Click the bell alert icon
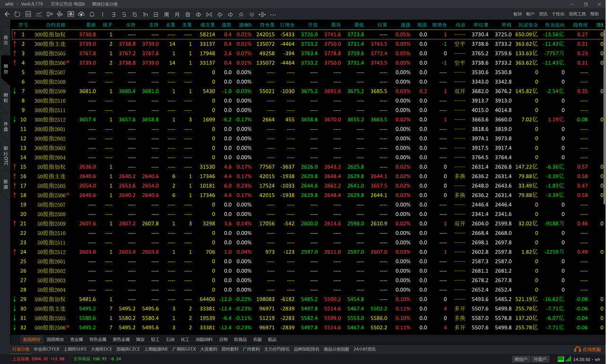This screenshot has width=606, height=364. click(x=92, y=14)
